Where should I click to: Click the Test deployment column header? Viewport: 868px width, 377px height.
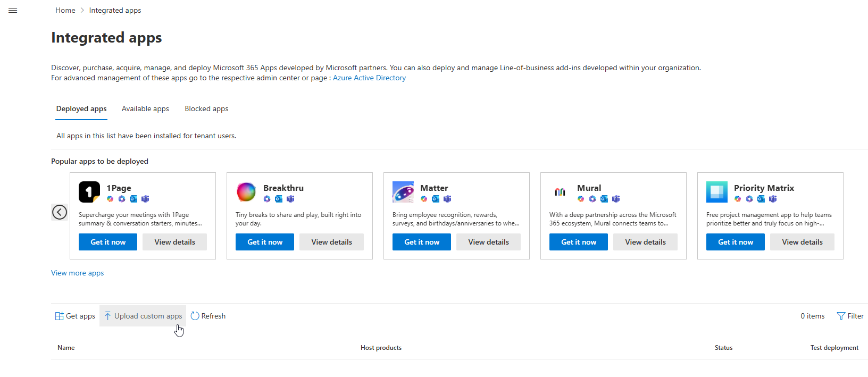pos(834,348)
